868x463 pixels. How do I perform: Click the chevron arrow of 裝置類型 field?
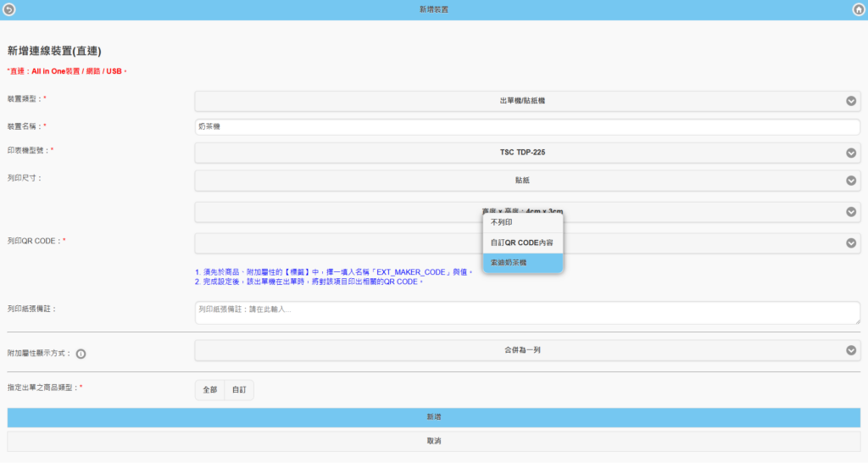coord(851,102)
